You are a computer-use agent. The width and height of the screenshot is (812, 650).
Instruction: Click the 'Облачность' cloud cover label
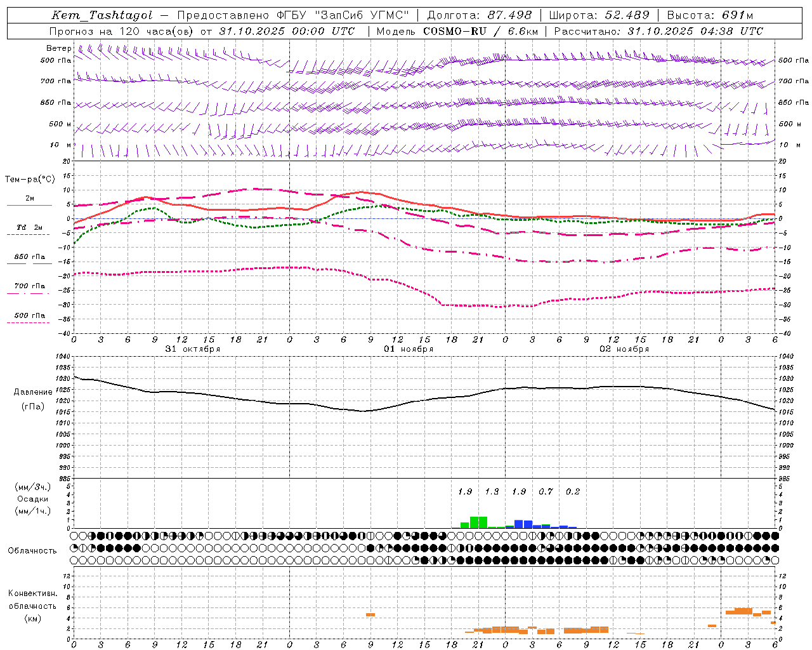coord(32,551)
